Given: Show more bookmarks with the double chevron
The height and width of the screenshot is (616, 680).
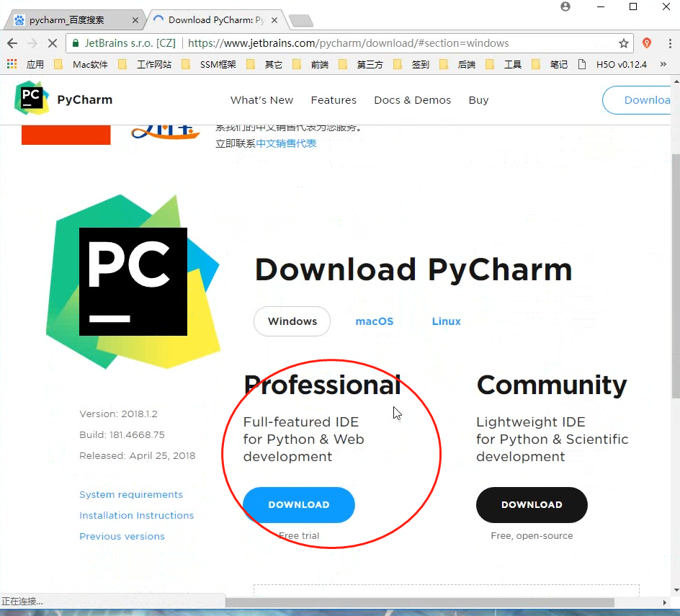Looking at the screenshot, I should tap(663, 64).
